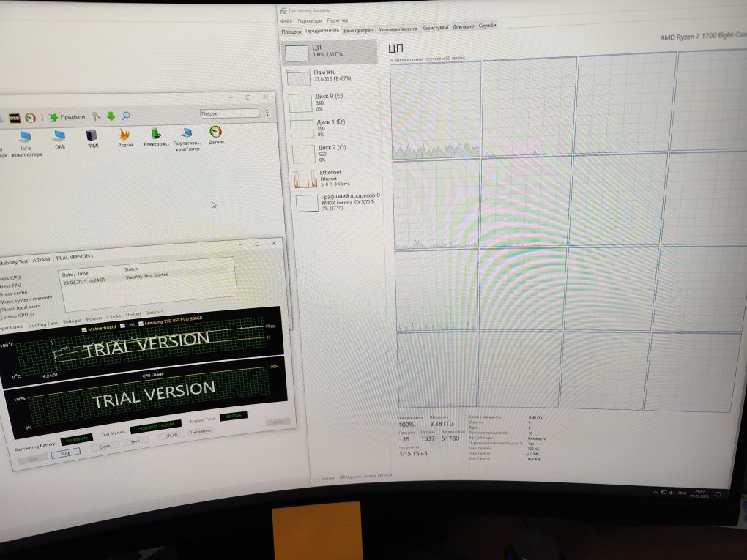
Task: Click the Save button in Stability Test
Action: tap(135, 441)
